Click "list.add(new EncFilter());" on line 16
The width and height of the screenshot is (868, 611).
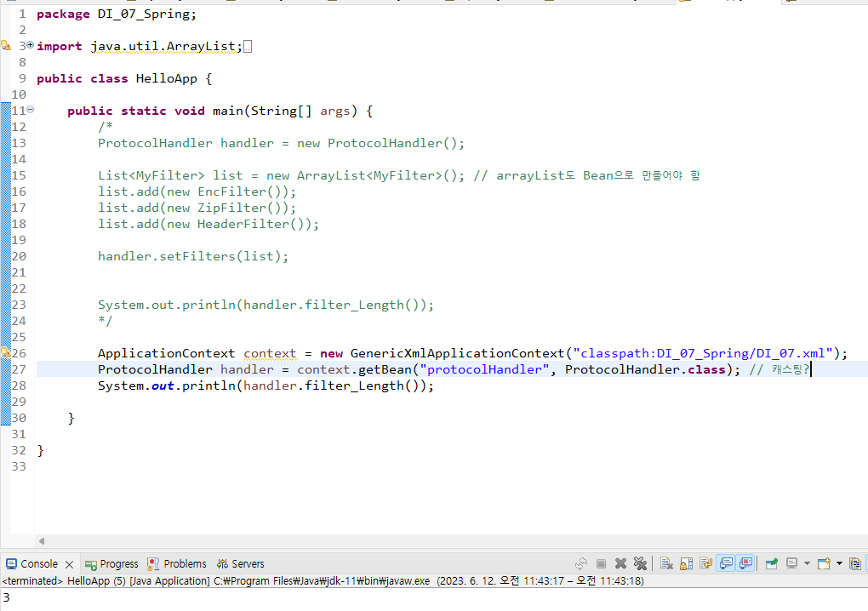point(197,192)
